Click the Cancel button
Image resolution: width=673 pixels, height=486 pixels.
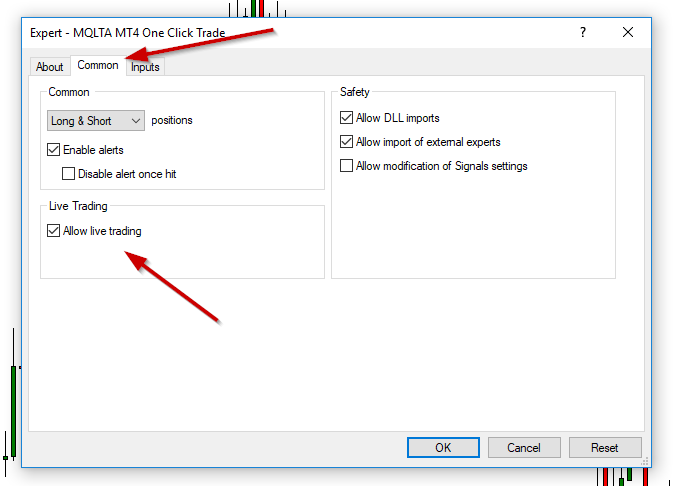524,448
